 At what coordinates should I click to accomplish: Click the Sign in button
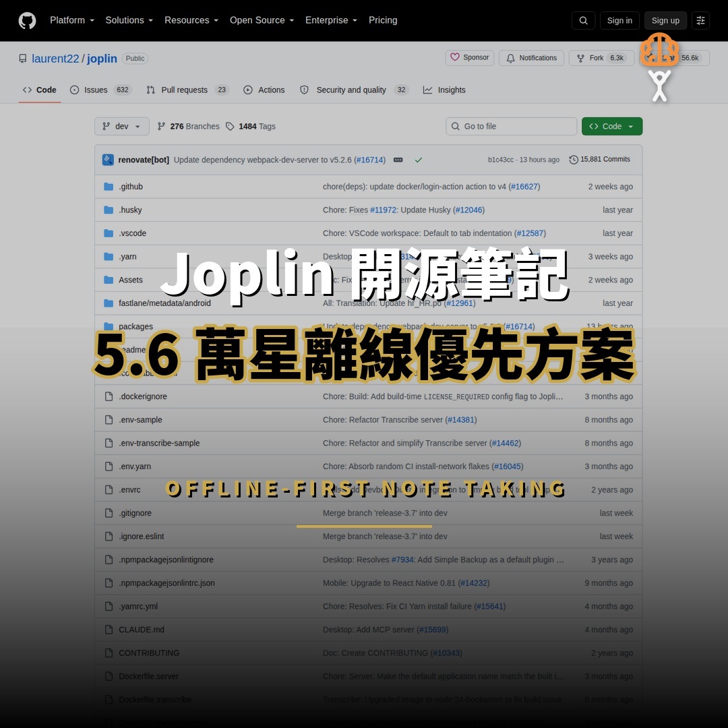(x=619, y=20)
